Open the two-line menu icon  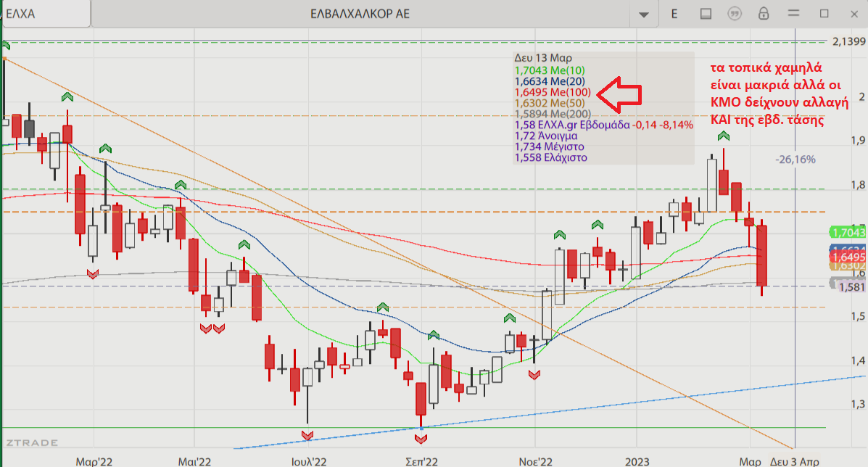coord(794,13)
